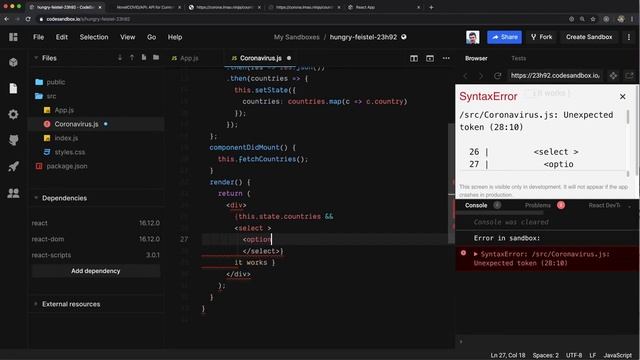Click the preview navigator crosshair icon
This screenshot has height=360, width=640.
[613, 76]
